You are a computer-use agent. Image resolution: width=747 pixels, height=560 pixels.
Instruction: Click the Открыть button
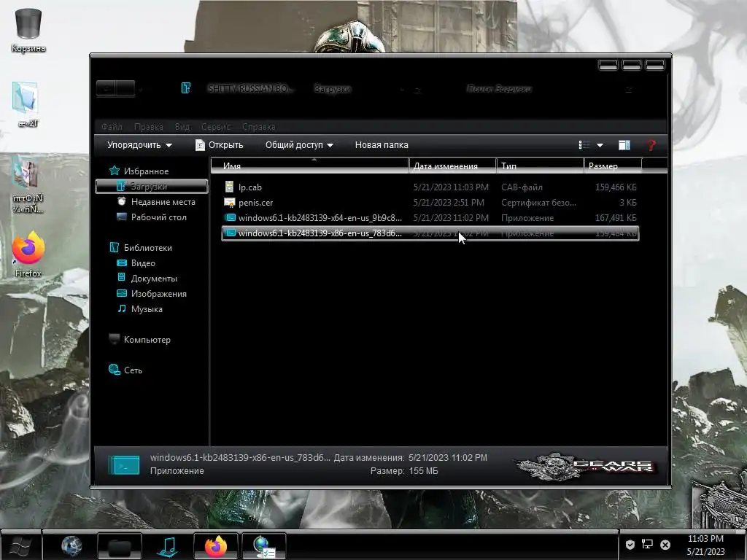point(220,145)
